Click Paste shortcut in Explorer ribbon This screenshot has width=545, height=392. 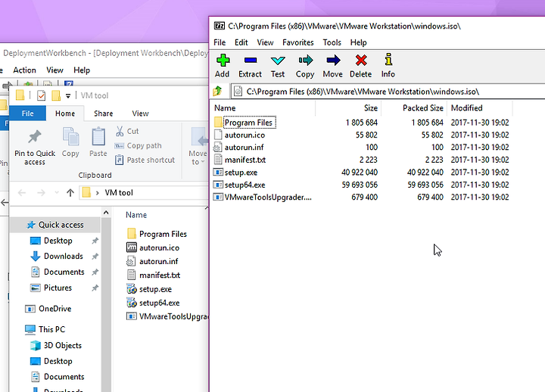(x=145, y=160)
